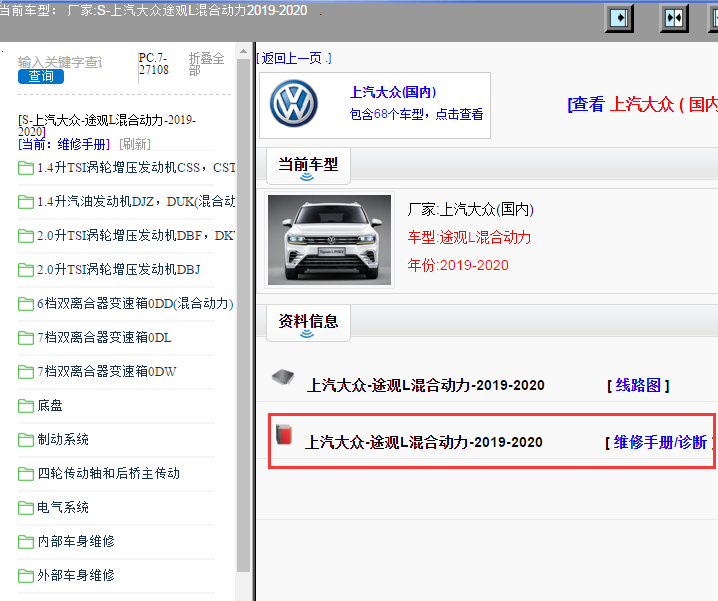Select 制动系统 tree entry

pyautogui.click(x=63, y=439)
